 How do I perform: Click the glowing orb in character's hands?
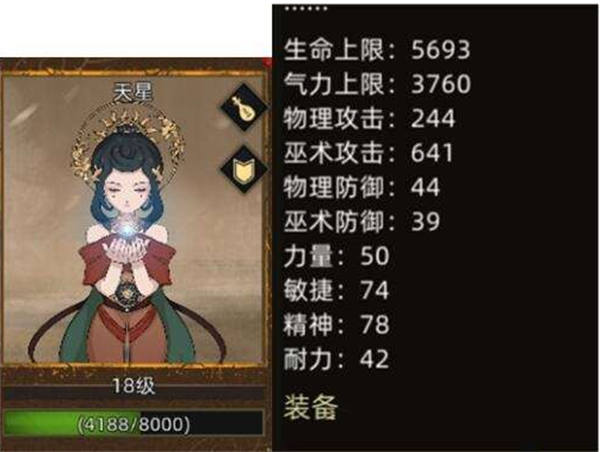click(x=127, y=230)
